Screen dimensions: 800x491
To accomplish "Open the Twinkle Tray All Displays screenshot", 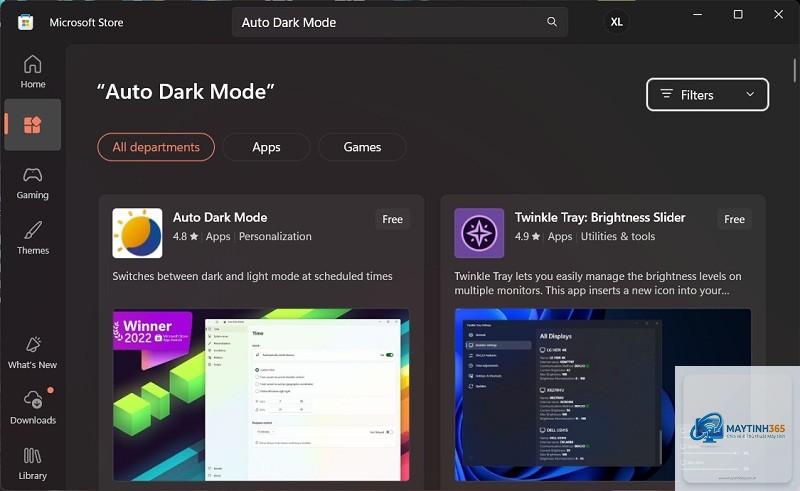I will click(x=603, y=395).
